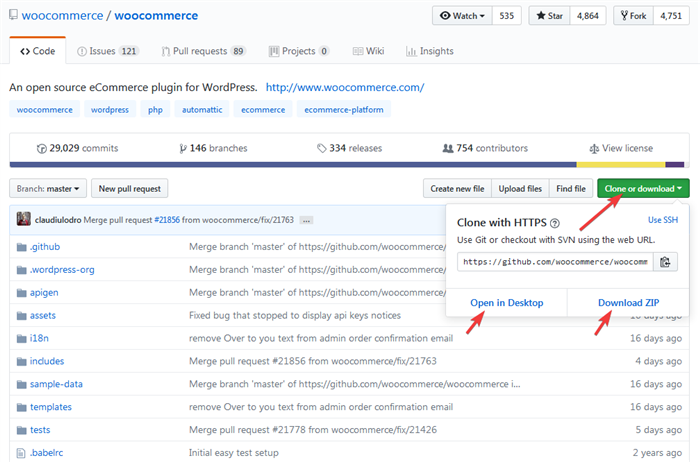This screenshot has width=700, height=462.
Task: Click the .babelrc file icon
Action: pyautogui.click(x=21, y=453)
